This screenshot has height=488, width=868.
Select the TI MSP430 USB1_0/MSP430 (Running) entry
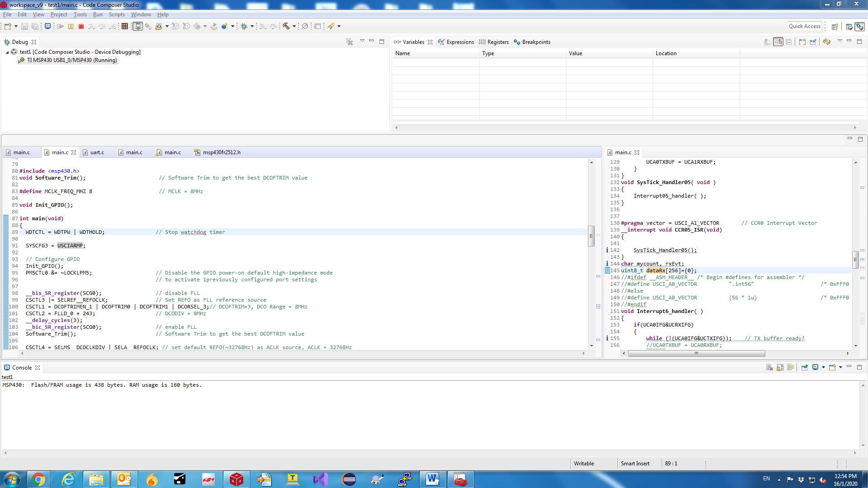click(x=71, y=60)
